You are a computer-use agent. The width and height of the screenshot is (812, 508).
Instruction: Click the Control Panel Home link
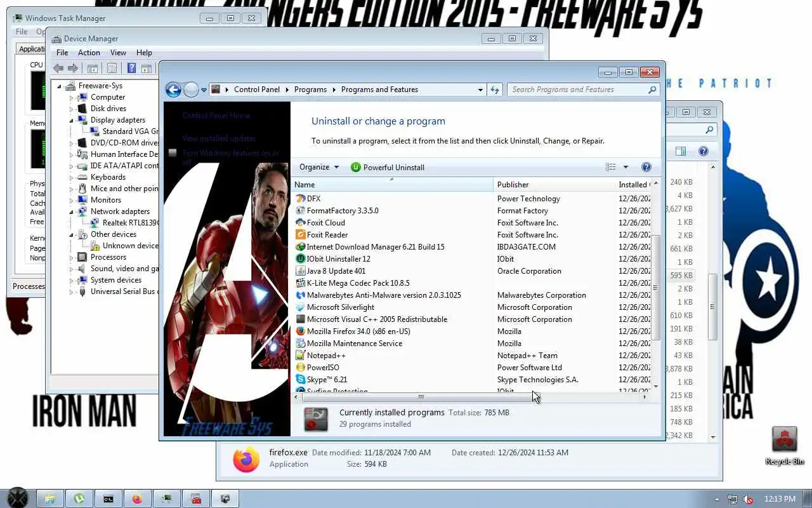point(216,116)
